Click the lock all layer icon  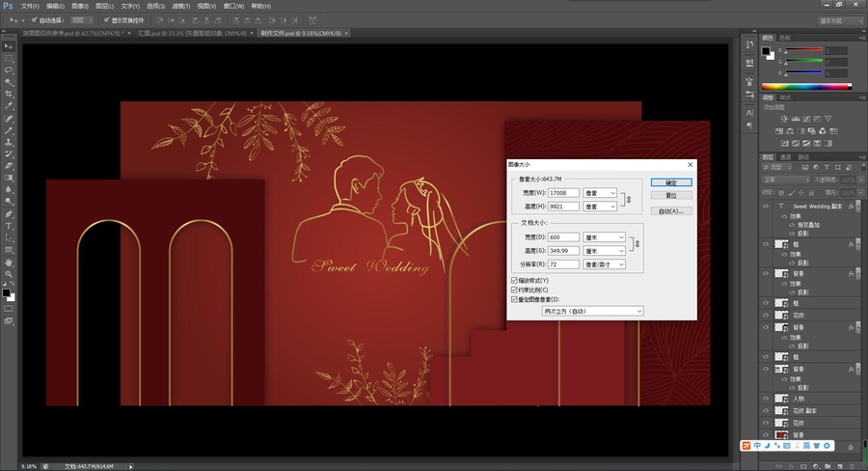point(811,193)
